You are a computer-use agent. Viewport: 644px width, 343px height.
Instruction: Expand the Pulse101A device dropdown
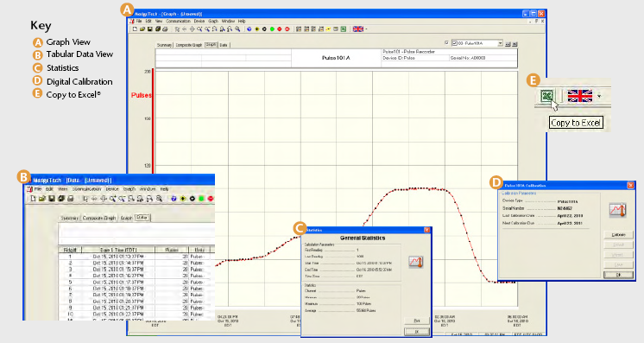(500, 43)
